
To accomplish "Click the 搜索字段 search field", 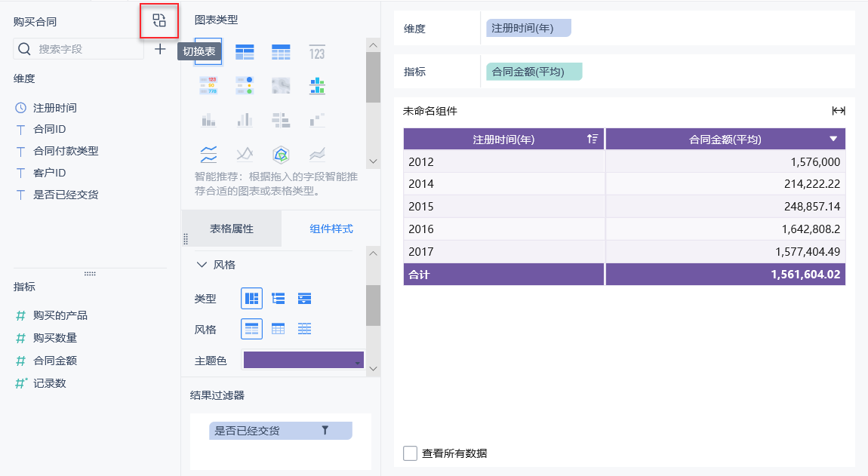I will 83,49.
